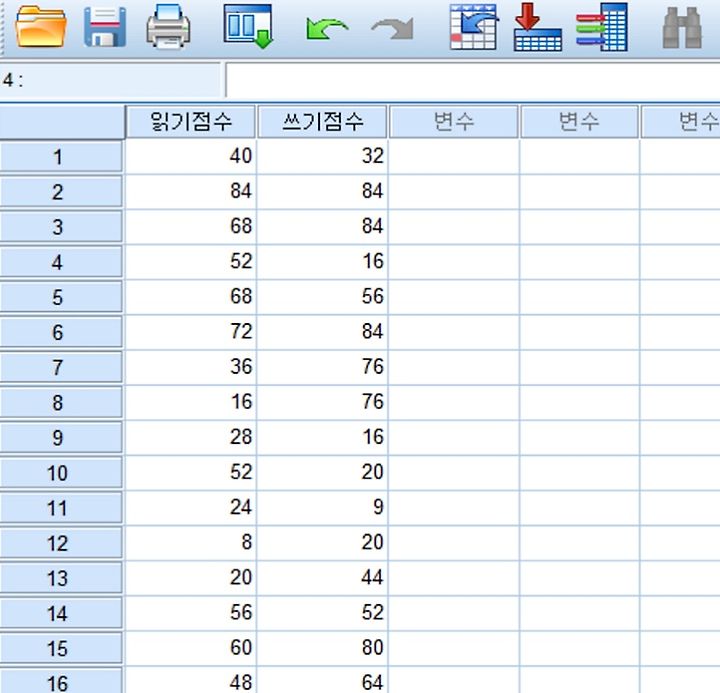Viewport: 720px width, 693px height.
Task: Click 쓰기점수 cell 20 in row 10
Action: (x=322, y=473)
